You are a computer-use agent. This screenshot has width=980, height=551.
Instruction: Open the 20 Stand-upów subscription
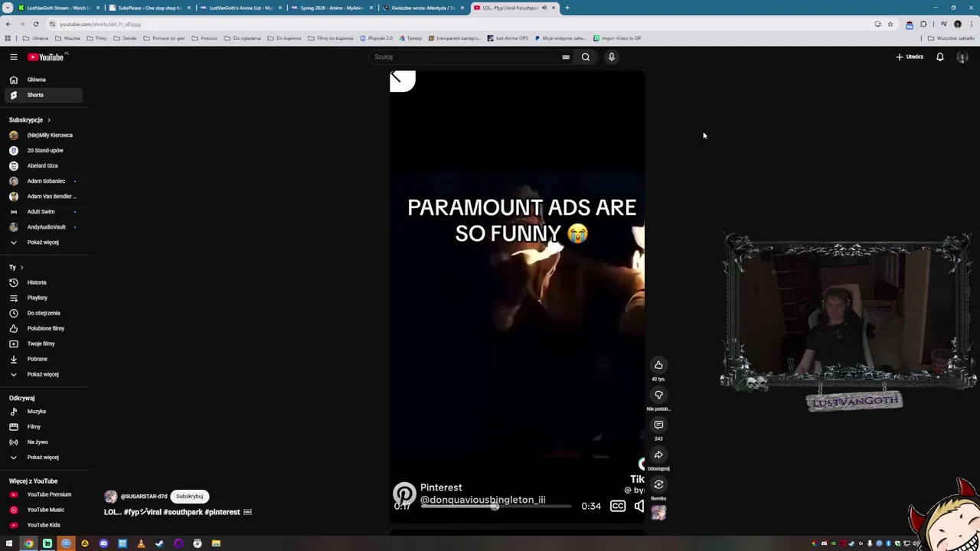(44, 151)
